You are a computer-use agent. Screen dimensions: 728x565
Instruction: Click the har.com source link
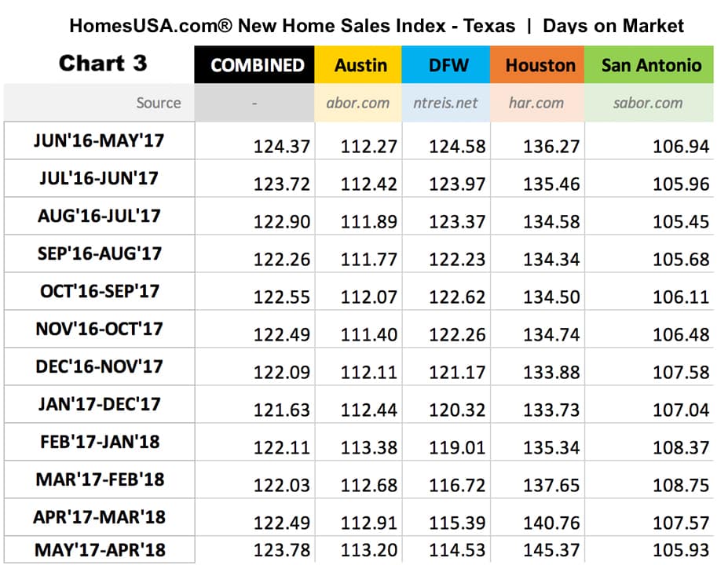tap(536, 103)
